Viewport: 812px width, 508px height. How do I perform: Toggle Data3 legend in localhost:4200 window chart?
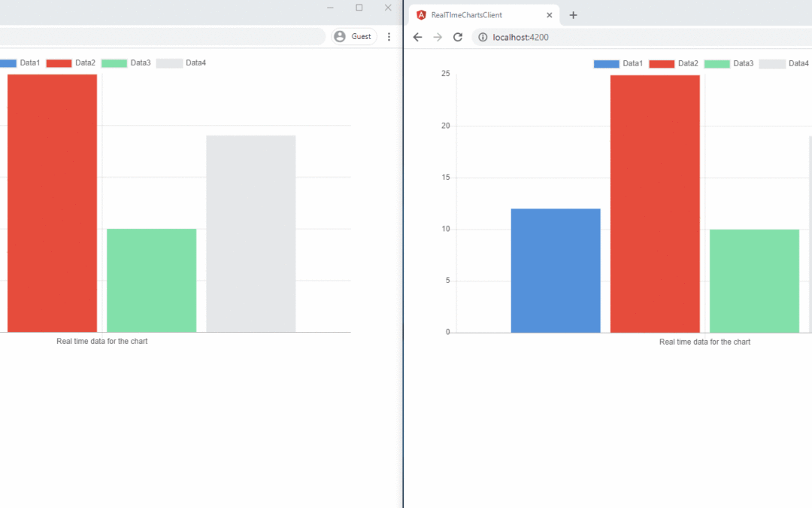[x=729, y=64]
